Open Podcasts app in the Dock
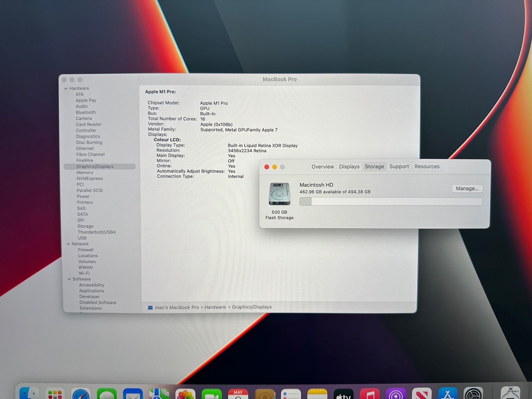 point(396,394)
